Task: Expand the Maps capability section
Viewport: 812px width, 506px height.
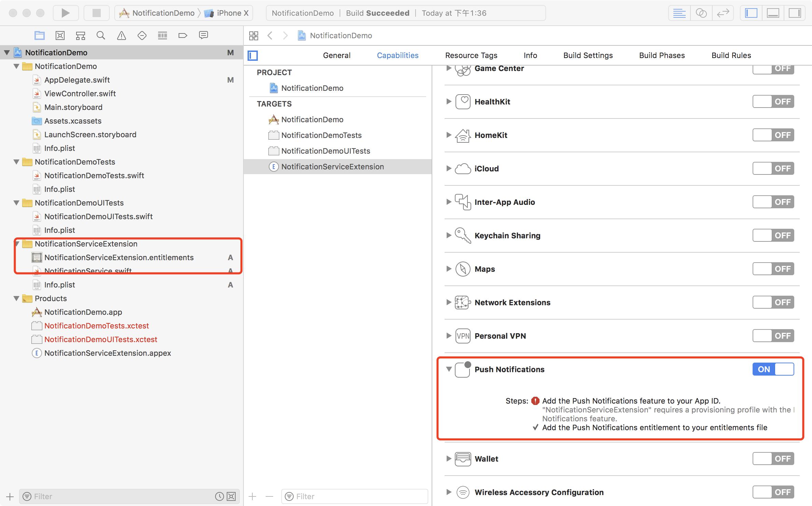Action: [449, 269]
